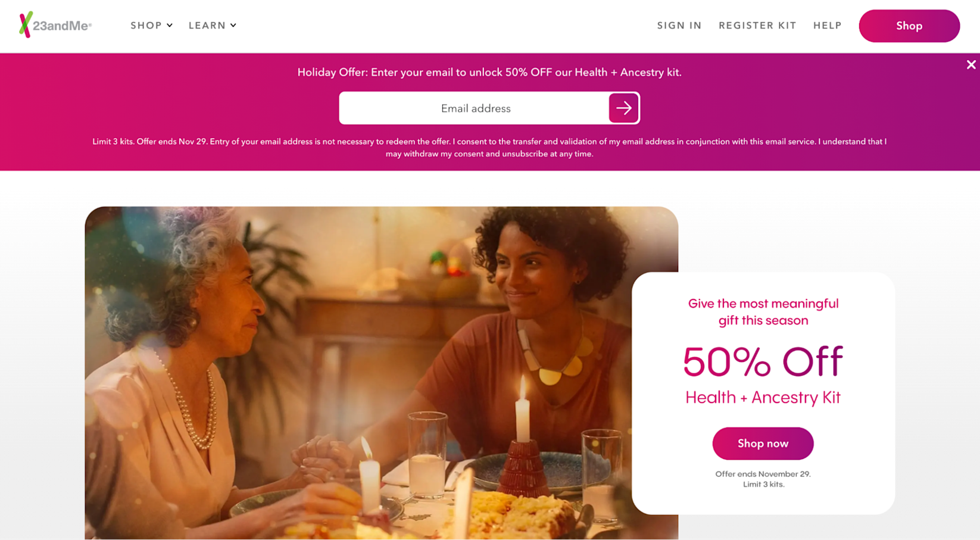
Task: Click the Health + Ancestry Kit text
Action: pos(763,397)
